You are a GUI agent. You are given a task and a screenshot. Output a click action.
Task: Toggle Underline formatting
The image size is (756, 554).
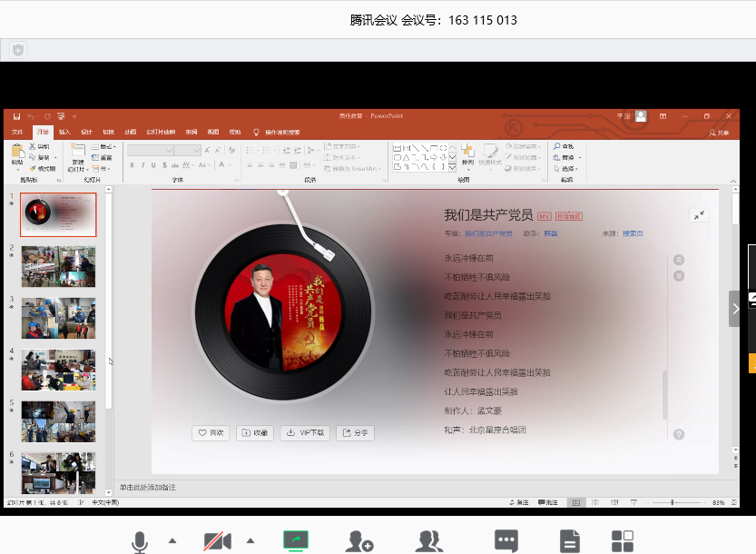coord(153,165)
